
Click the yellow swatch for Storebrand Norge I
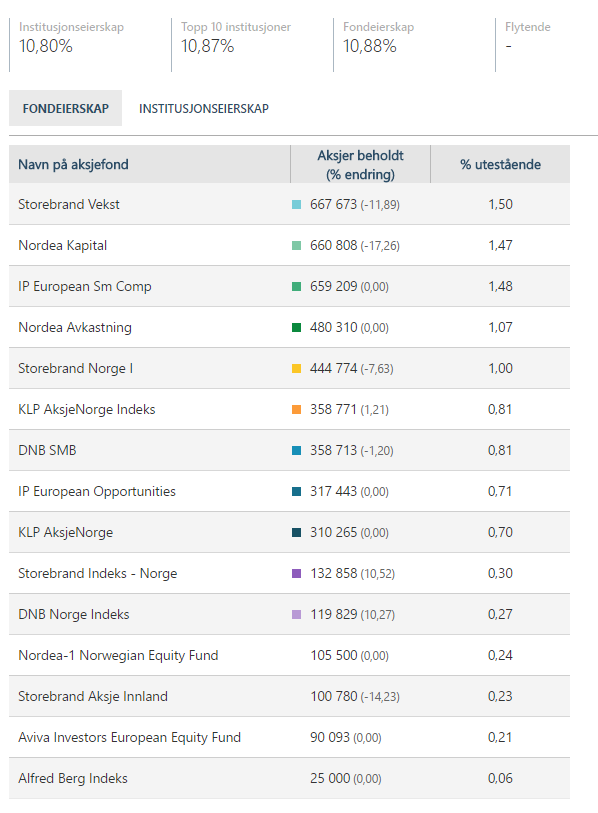click(297, 369)
